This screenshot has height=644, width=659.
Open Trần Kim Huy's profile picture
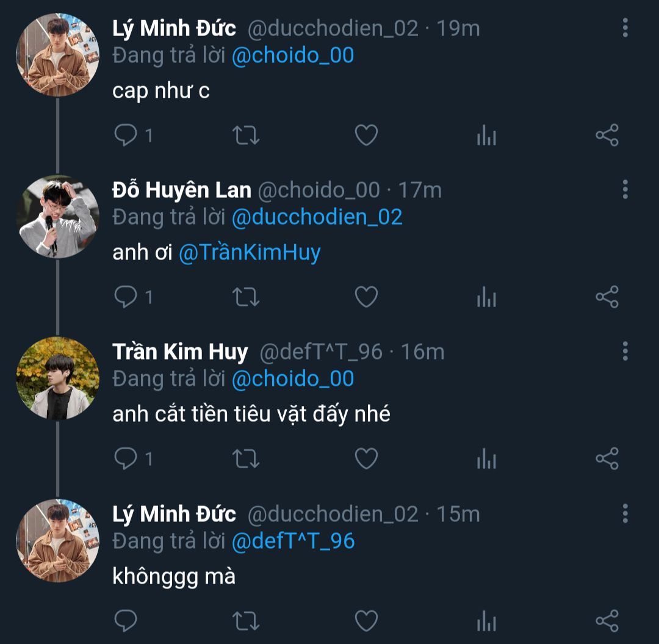click(x=57, y=378)
